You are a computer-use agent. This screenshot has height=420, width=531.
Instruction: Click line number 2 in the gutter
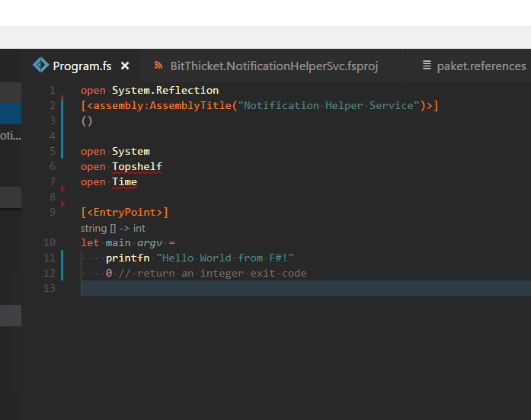point(53,106)
